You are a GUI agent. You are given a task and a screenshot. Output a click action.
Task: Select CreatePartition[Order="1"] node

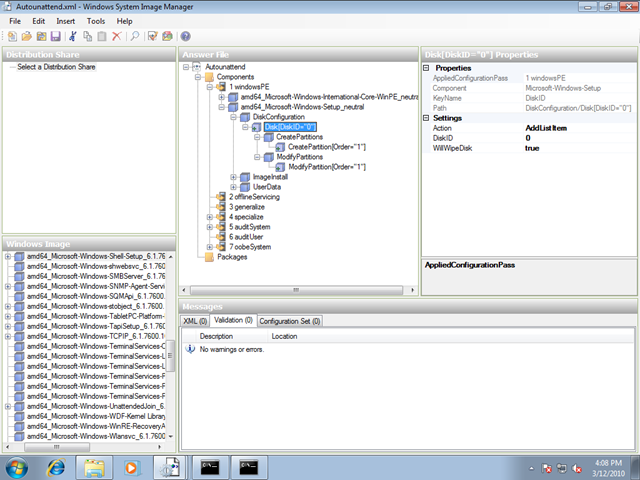click(327, 147)
